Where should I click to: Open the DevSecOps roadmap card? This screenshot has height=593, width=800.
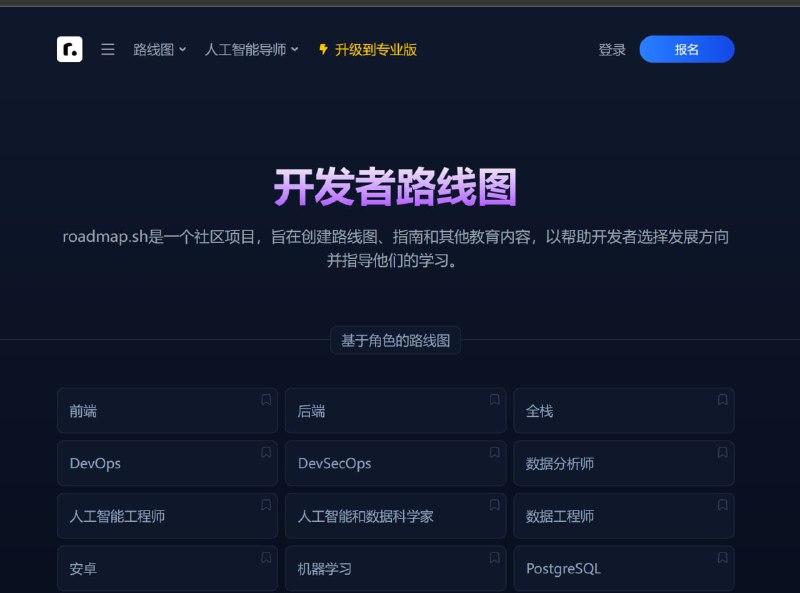pyautogui.click(x=395, y=463)
